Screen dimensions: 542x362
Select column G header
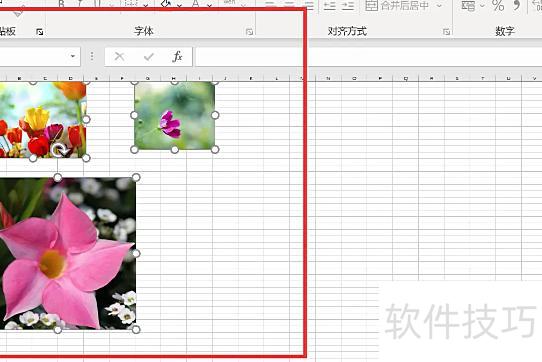[x=148, y=78]
